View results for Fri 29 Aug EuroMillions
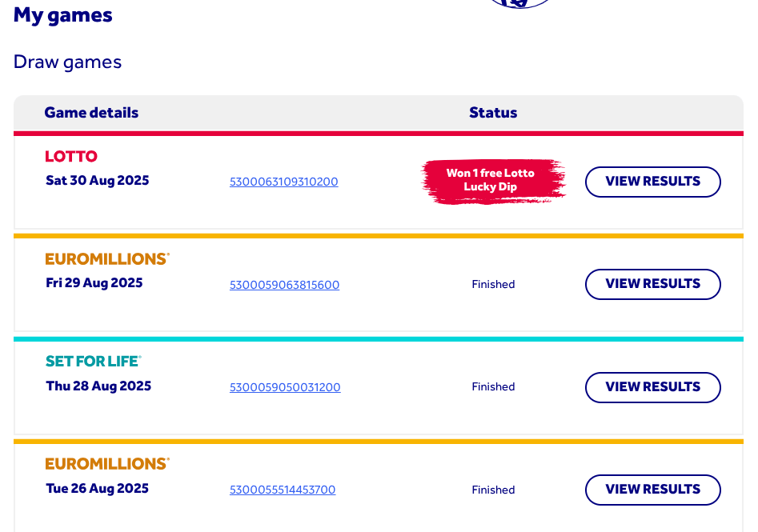 [x=652, y=284]
